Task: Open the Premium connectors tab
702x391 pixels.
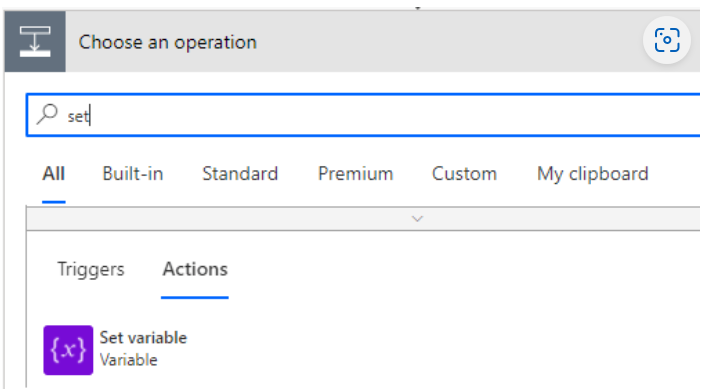Action: 355,174
